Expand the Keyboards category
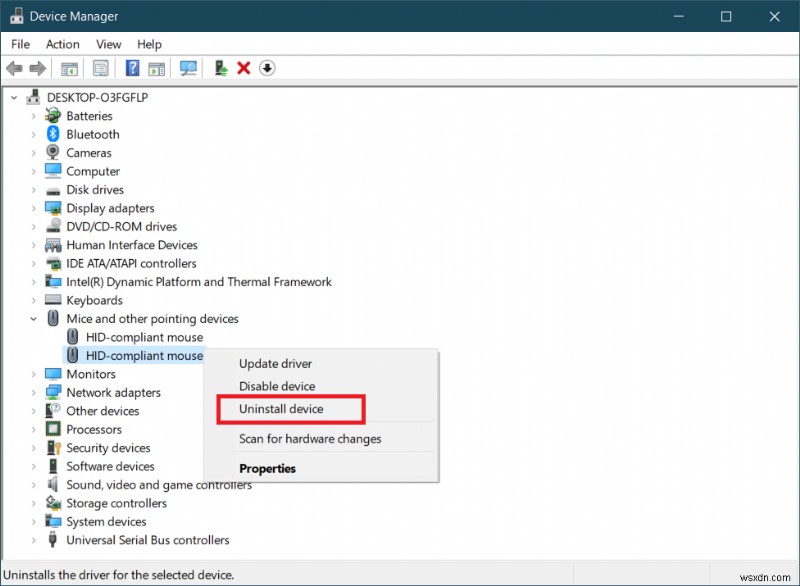This screenshot has width=800, height=586. [x=33, y=300]
